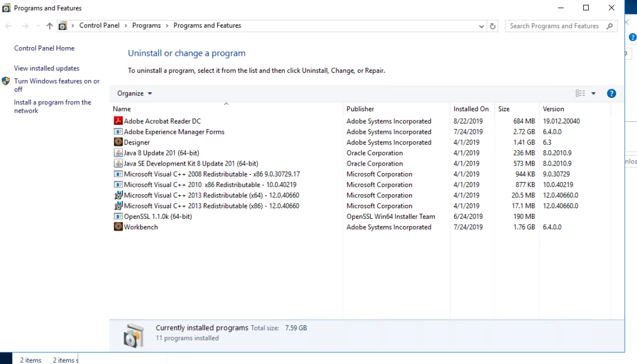The image size is (637, 364).
Task: Click the Java SE Development Kit icon
Action: (x=118, y=164)
